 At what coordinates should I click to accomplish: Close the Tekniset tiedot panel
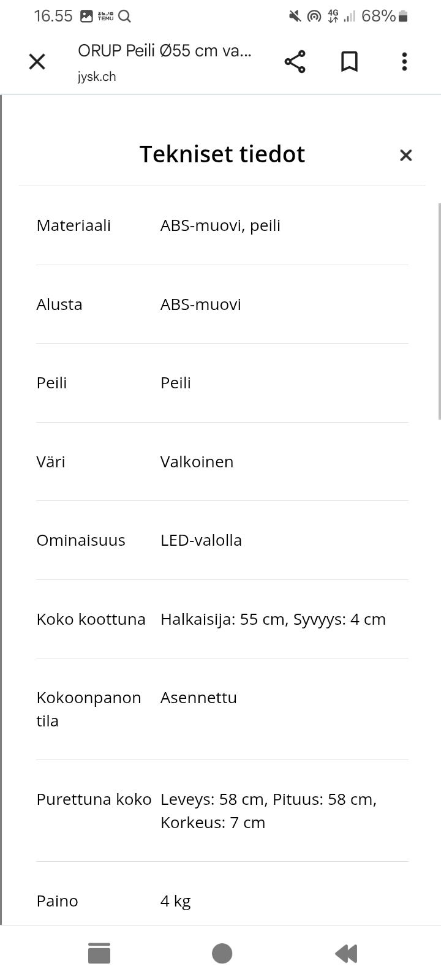coord(405,156)
